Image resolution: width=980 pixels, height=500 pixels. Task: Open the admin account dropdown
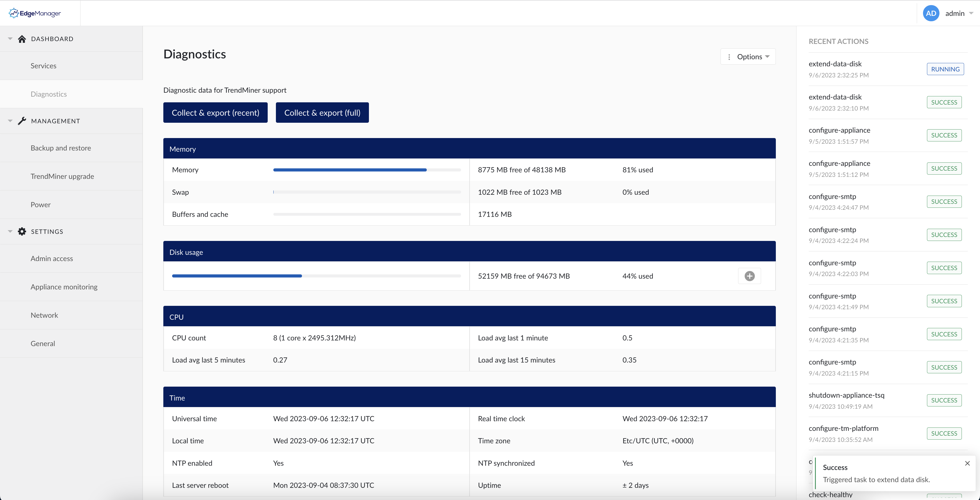(x=956, y=13)
